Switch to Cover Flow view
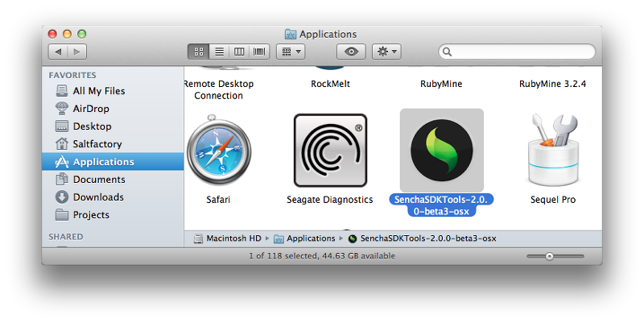The width and height of the screenshot is (644, 323). (x=259, y=52)
